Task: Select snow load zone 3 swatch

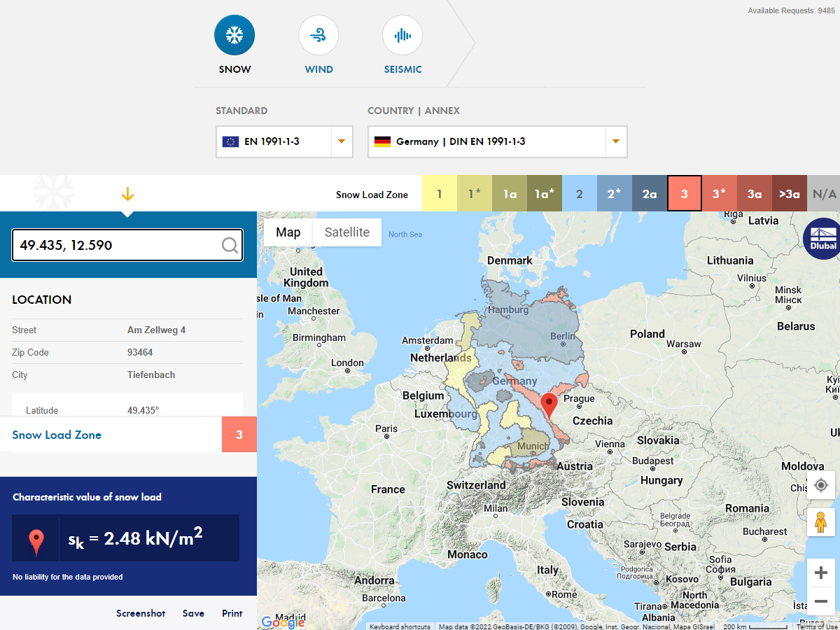Action: [x=685, y=193]
